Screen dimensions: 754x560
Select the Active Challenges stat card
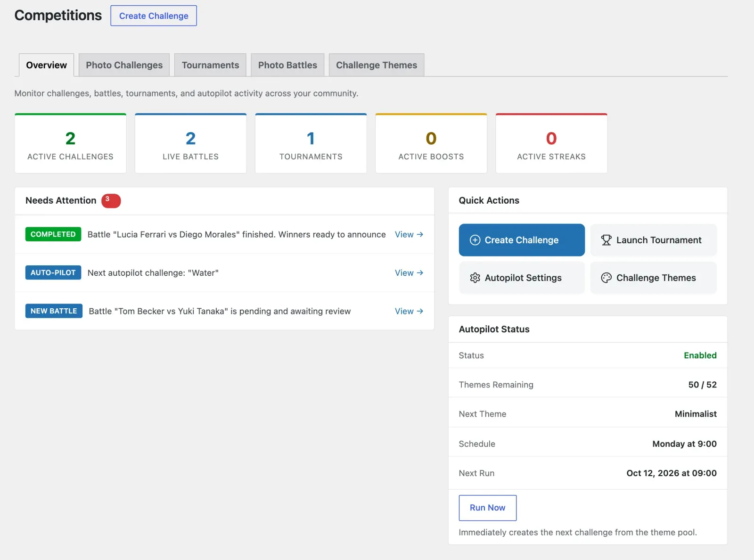click(70, 143)
